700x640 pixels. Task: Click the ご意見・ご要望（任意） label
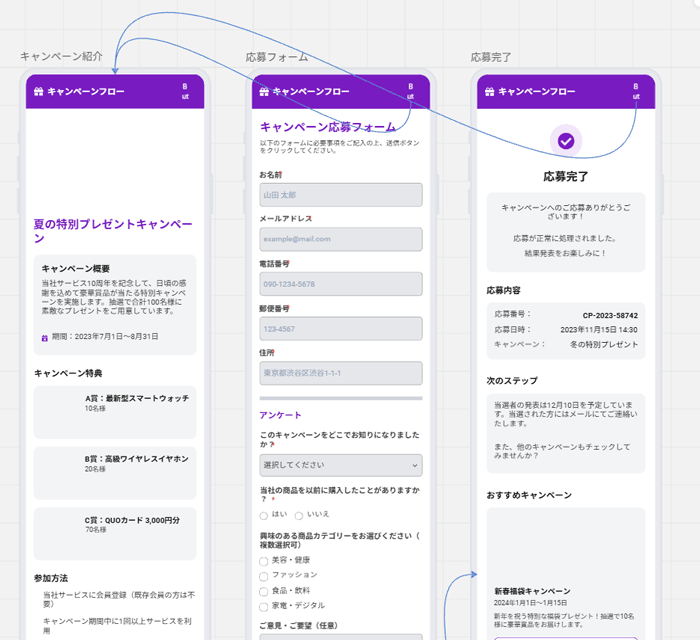coord(299,626)
